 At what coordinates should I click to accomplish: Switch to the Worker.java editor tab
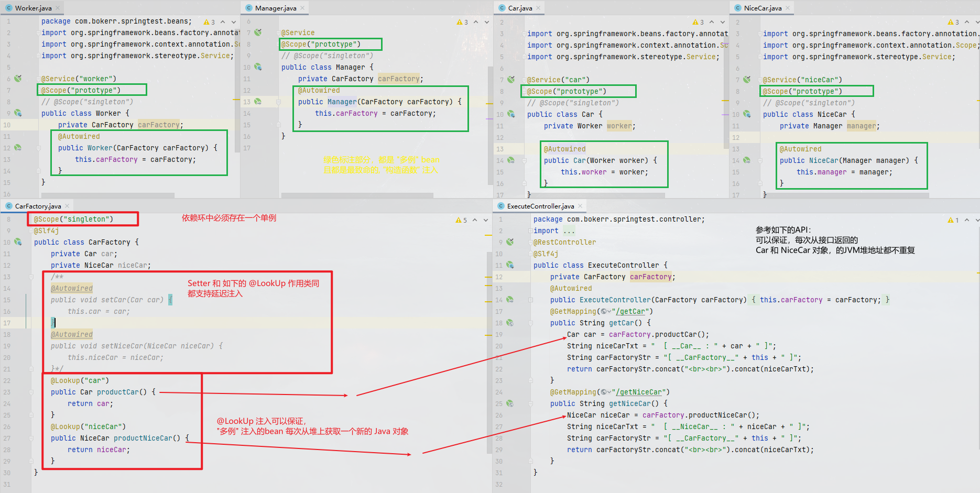click(x=33, y=8)
